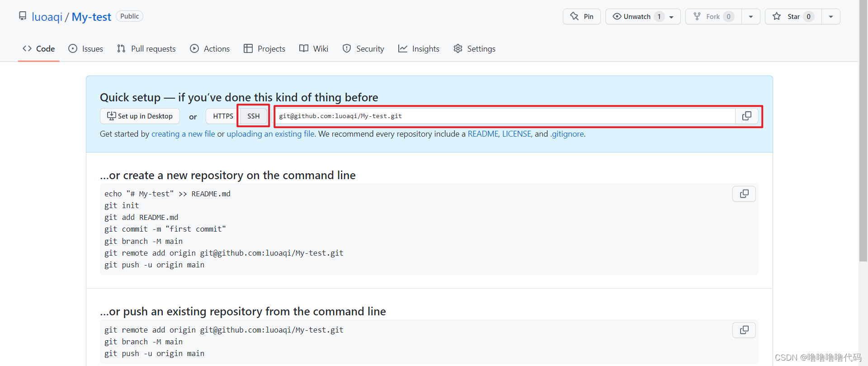The image size is (868, 366).
Task: Expand the Fork dropdown arrow
Action: tap(751, 17)
